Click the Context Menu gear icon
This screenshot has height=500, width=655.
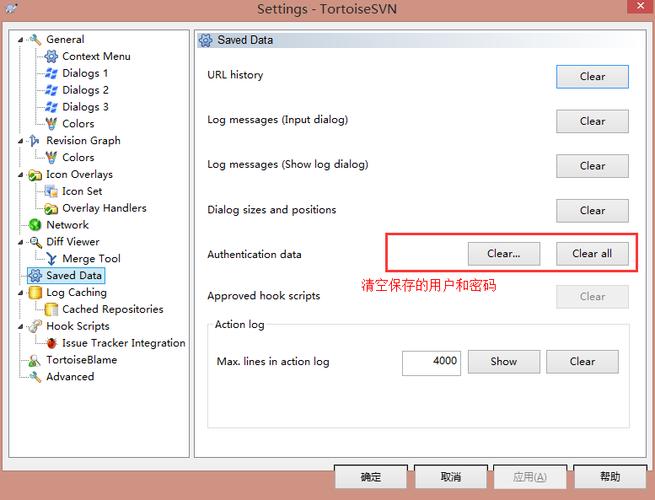(x=51, y=57)
